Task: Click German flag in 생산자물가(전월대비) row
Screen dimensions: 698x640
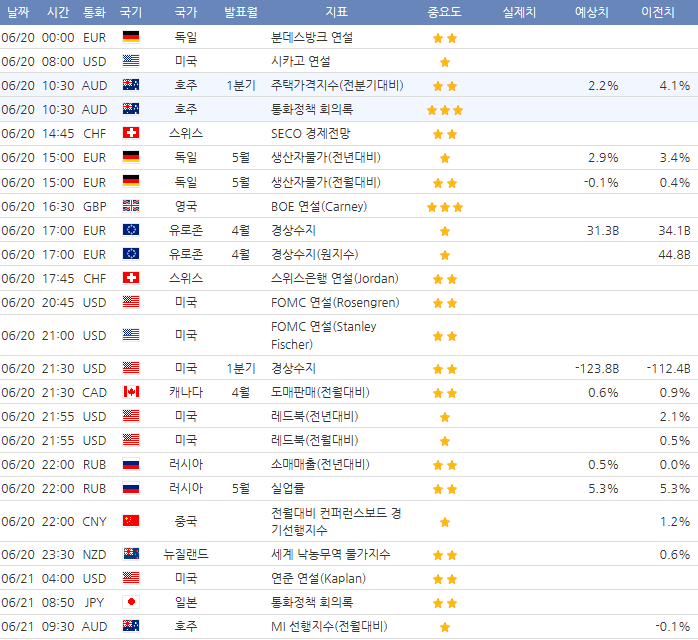Action: pyautogui.click(x=131, y=182)
